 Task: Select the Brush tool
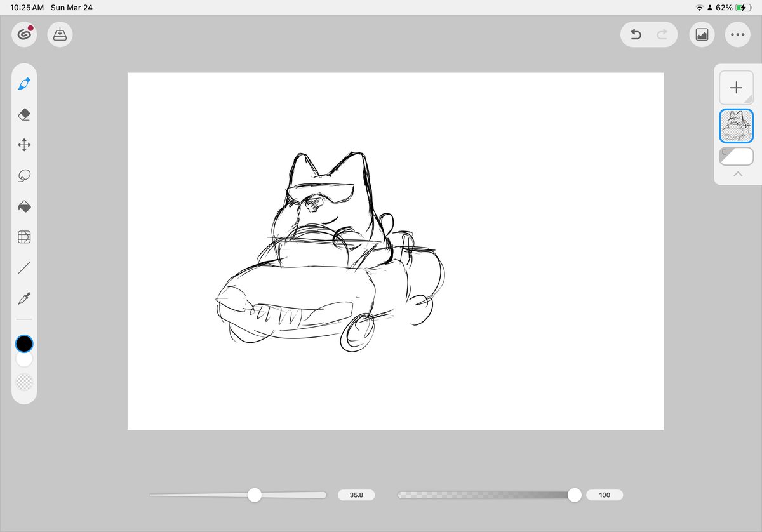click(x=24, y=84)
